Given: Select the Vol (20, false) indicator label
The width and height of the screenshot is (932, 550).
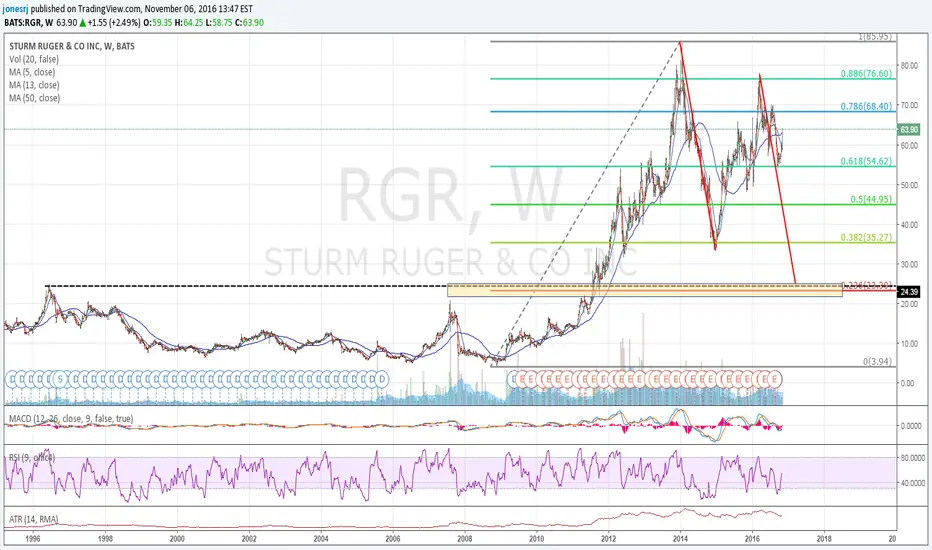Looking at the screenshot, I should pyautogui.click(x=34, y=59).
